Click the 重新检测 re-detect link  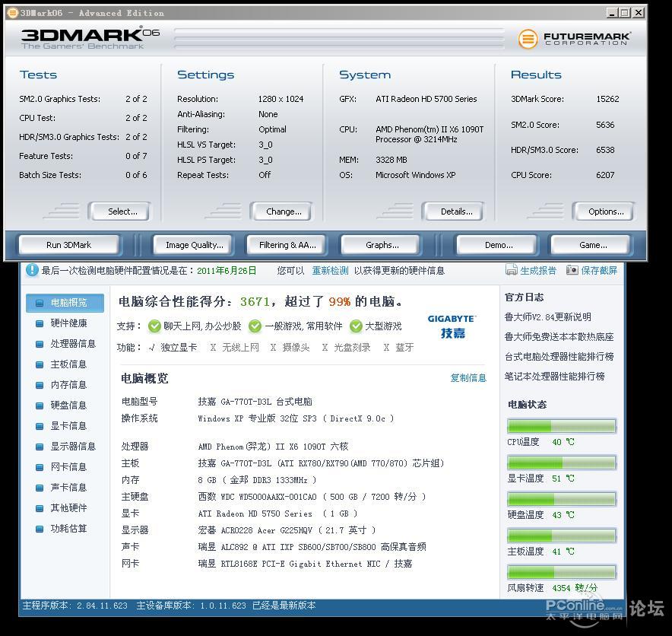330,271
